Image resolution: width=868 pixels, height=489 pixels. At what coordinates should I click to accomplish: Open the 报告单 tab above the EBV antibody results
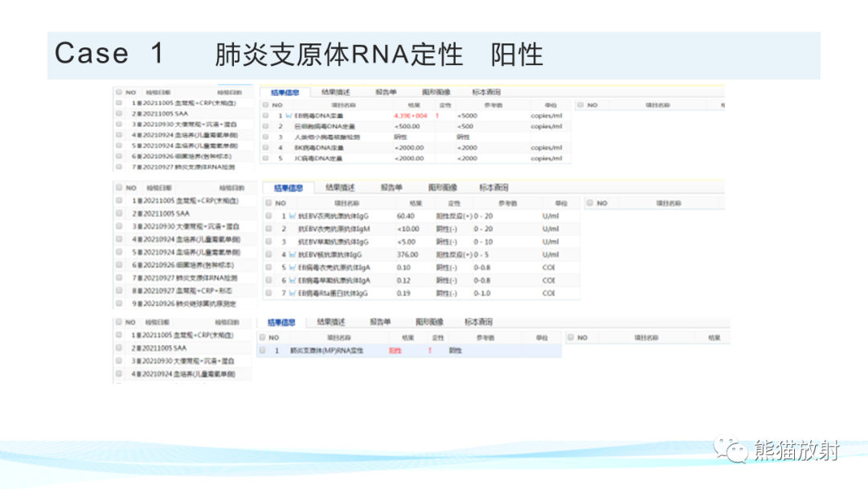click(392, 187)
